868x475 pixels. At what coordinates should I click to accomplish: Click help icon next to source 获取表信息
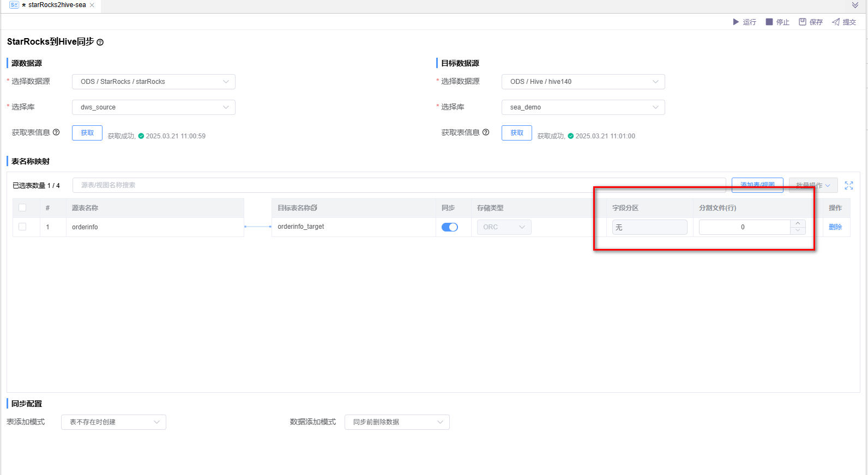(56, 132)
